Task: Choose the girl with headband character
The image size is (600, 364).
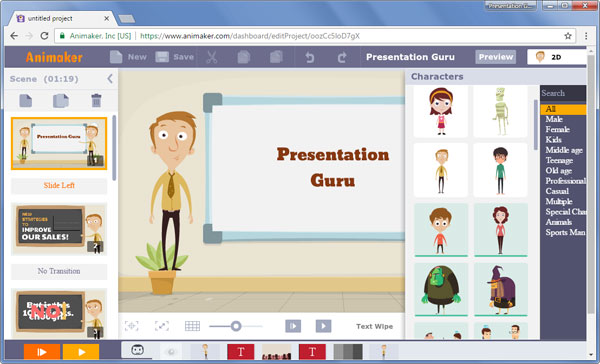Action: pos(441,111)
